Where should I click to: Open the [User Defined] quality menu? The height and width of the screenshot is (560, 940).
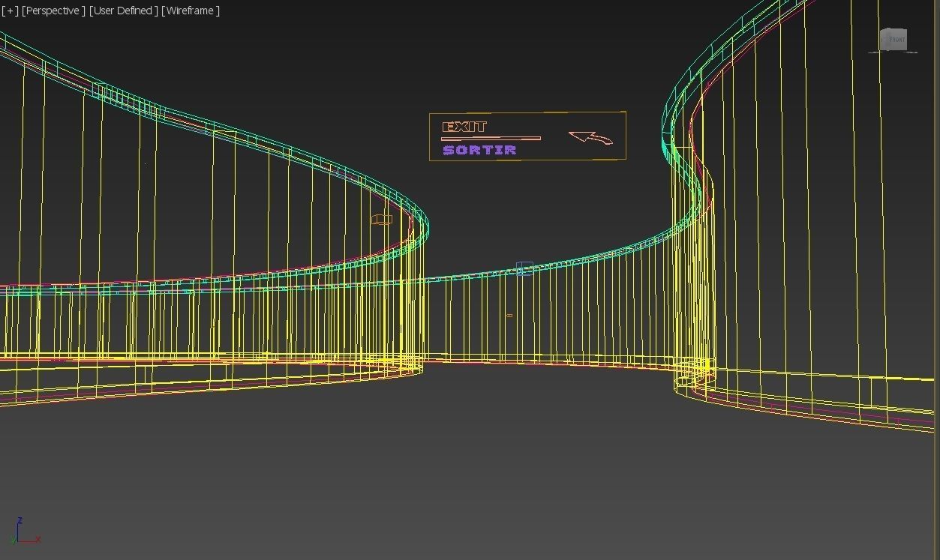[124, 10]
